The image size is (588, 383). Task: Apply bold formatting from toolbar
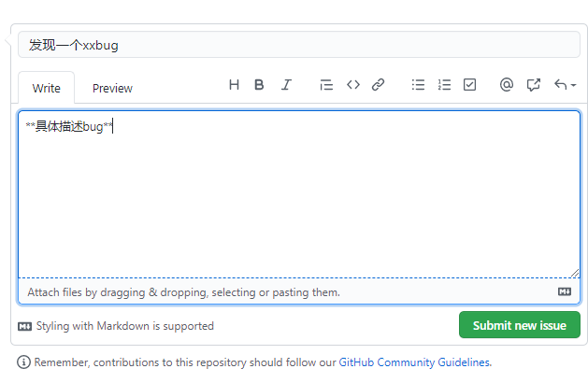259,85
